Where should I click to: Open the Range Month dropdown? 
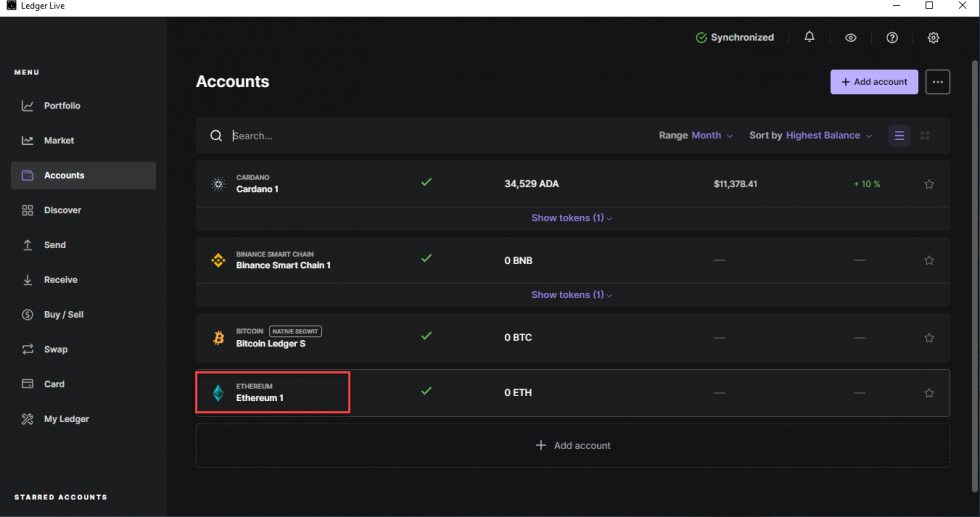696,136
